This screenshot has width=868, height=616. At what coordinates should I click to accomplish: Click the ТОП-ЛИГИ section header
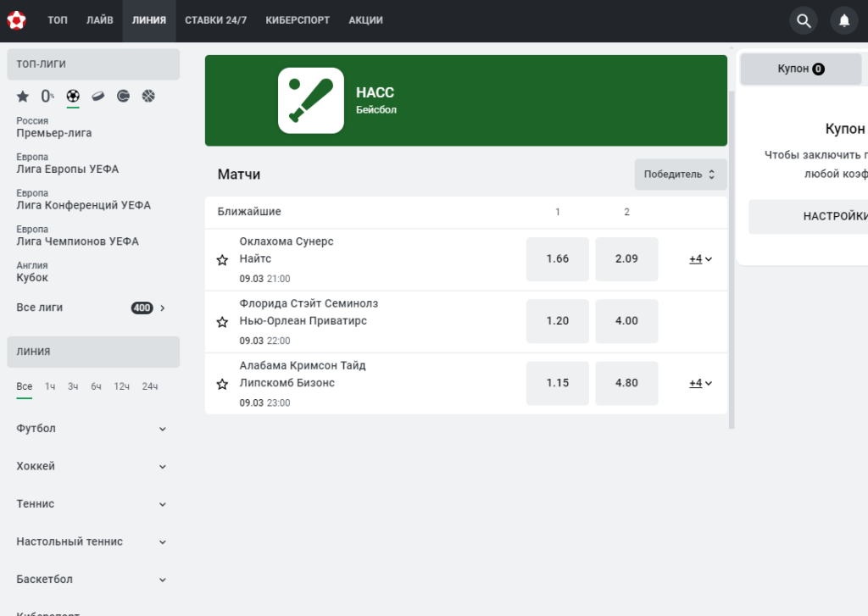(x=93, y=64)
